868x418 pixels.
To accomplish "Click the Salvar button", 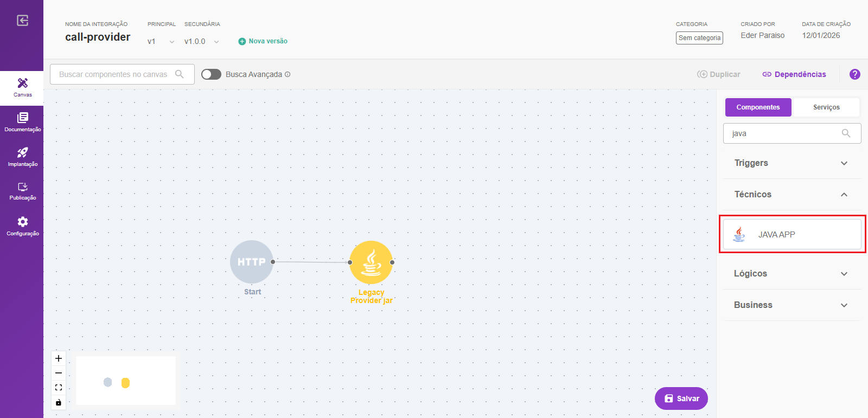I will point(681,398).
